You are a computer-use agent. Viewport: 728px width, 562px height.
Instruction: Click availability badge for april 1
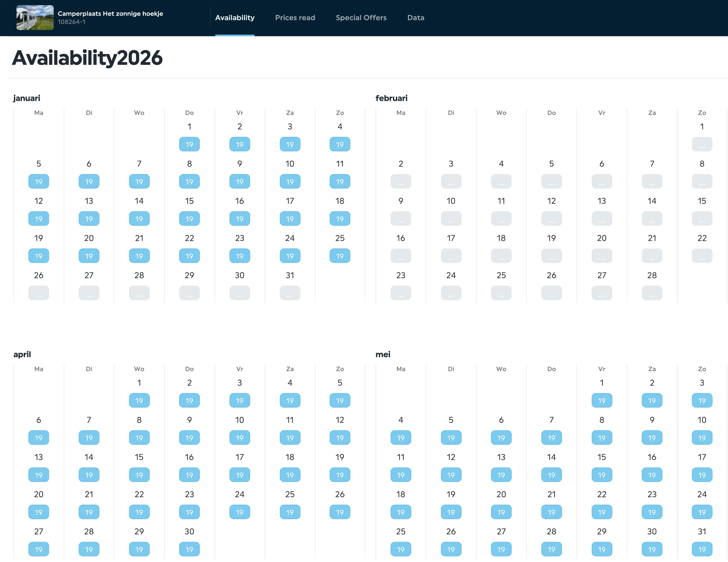point(139,401)
